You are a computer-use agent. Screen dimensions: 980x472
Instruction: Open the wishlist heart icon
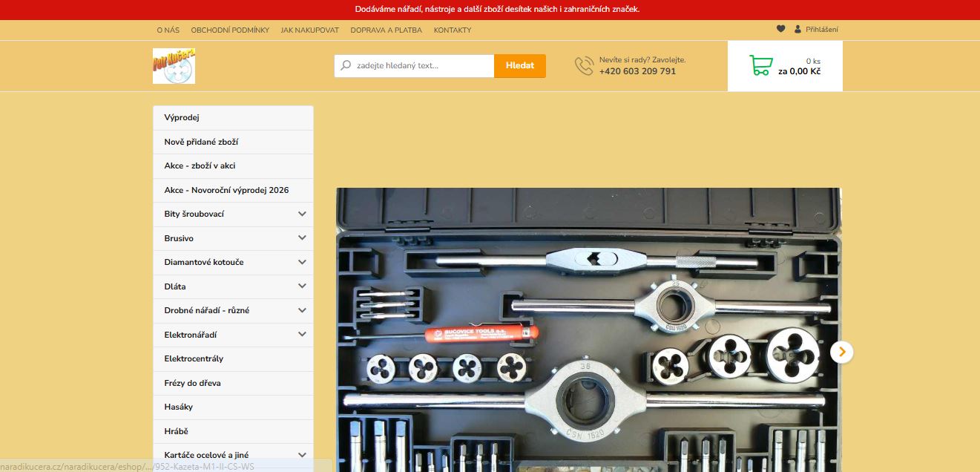[780, 30]
